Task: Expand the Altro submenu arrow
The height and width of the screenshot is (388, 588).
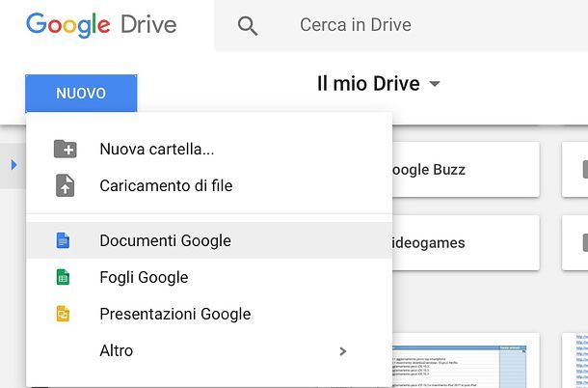Action: pos(342,351)
